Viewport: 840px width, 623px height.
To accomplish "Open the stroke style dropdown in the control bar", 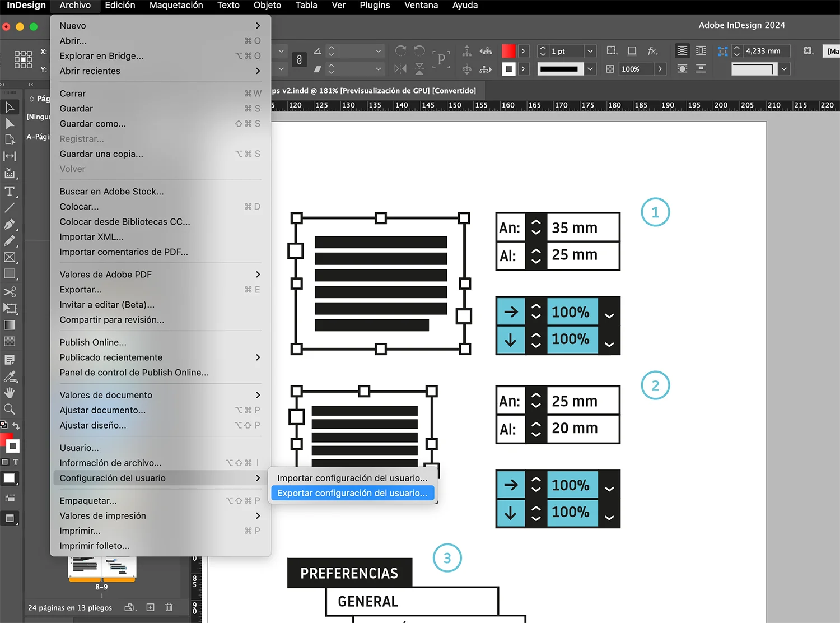I will click(x=590, y=69).
